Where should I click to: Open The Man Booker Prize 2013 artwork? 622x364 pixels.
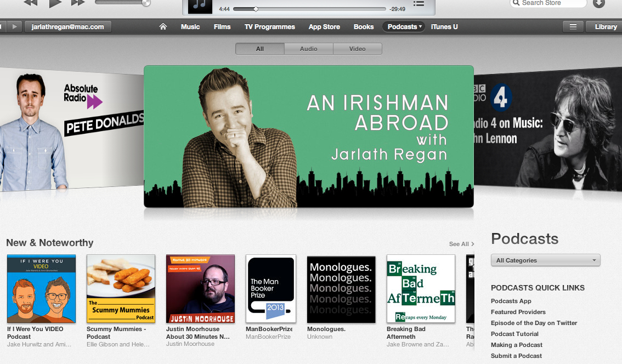(271, 289)
